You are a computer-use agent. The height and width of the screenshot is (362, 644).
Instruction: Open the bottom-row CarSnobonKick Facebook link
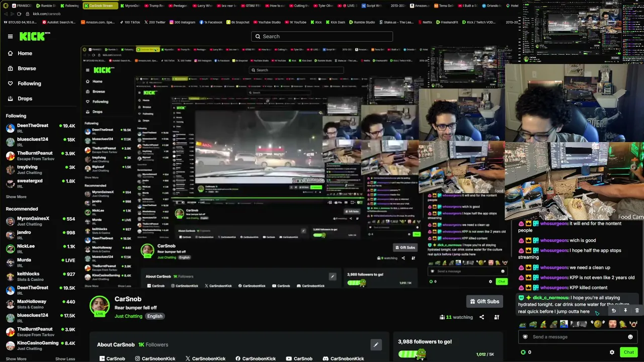tap(256, 358)
